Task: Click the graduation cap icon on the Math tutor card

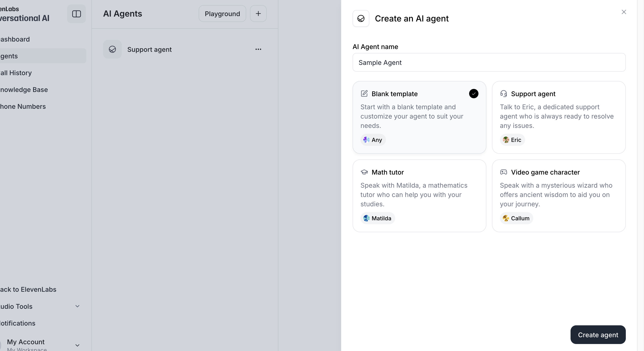Action: pyautogui.click(x=364, y=172)
